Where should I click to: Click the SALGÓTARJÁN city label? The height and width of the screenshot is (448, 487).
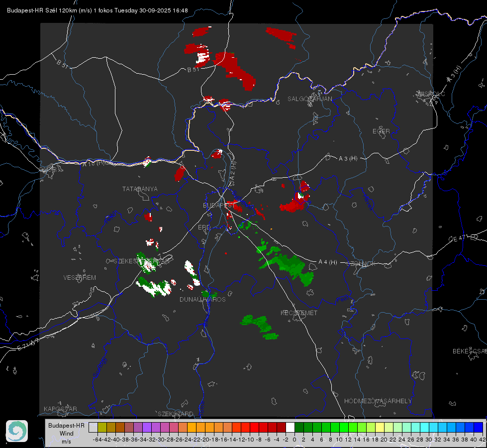point(309,99)
